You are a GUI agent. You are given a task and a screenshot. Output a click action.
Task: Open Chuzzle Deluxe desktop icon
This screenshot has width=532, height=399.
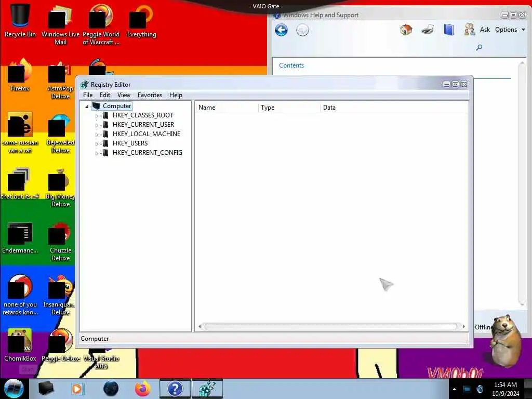[x=60, y=242]
